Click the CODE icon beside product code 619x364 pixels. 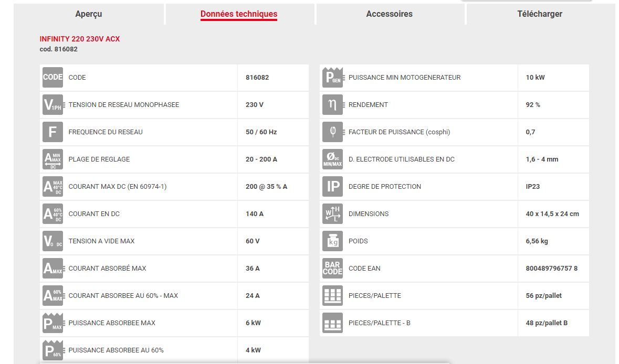pyautogui.click(x=53, y=78)
